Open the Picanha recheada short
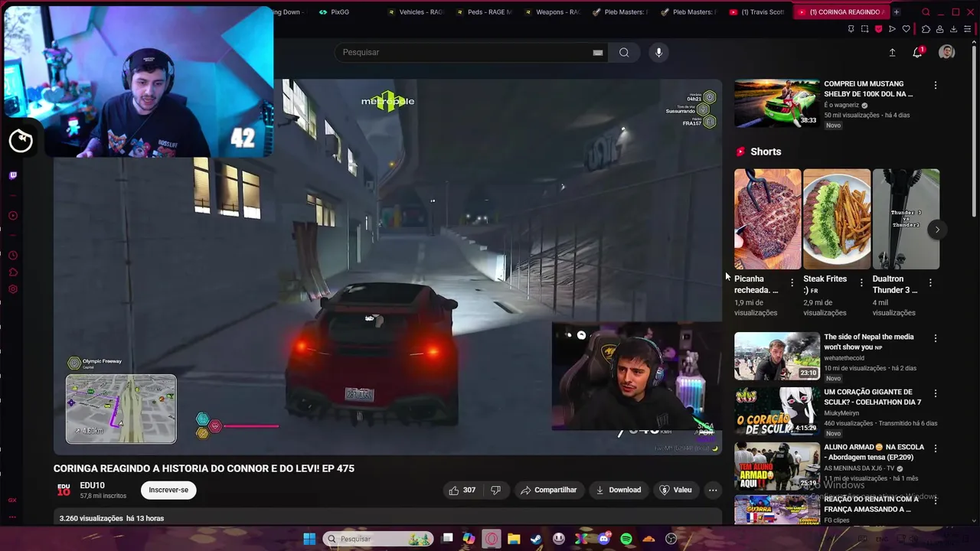This screenshot has width=980, height=551. 767,219
